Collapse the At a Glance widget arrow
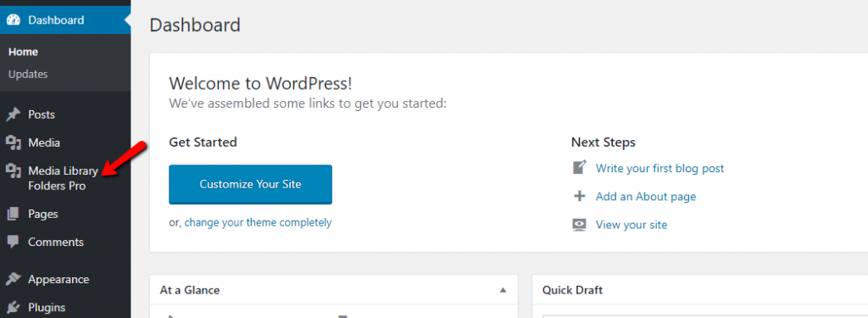This screenshot has width=868, height=318. 503,290
